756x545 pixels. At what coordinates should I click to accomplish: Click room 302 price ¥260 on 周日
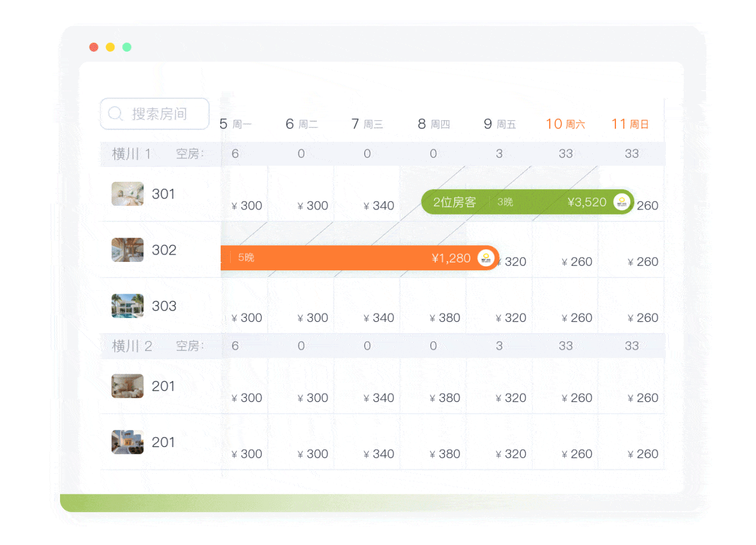tap(643, 262)
